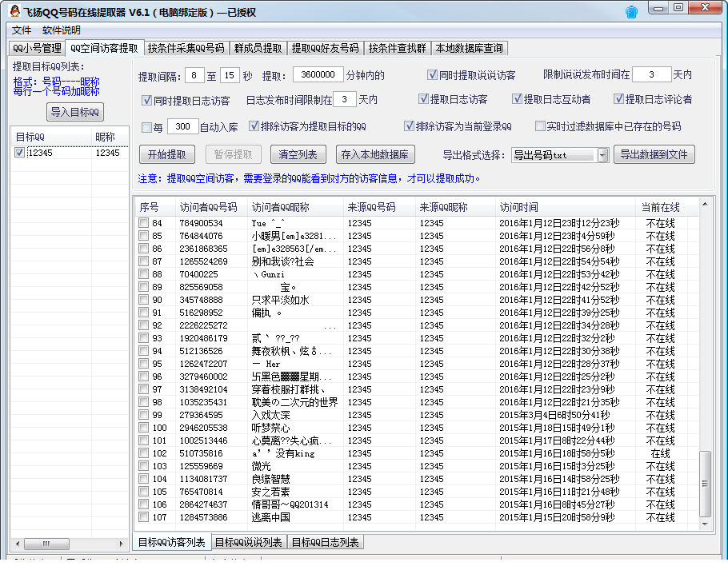728x578 pixels.
Task: Select 目标QQ访客列表 bottom tab
Action: (172, 542)
